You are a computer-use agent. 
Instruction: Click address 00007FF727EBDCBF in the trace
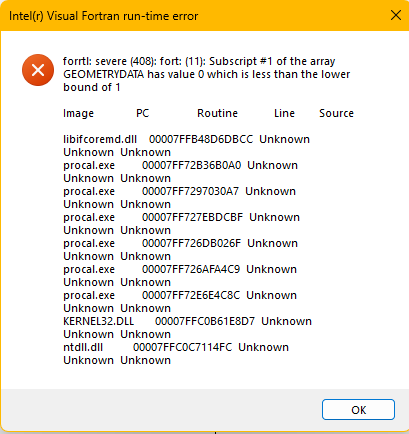pos(192,217)
